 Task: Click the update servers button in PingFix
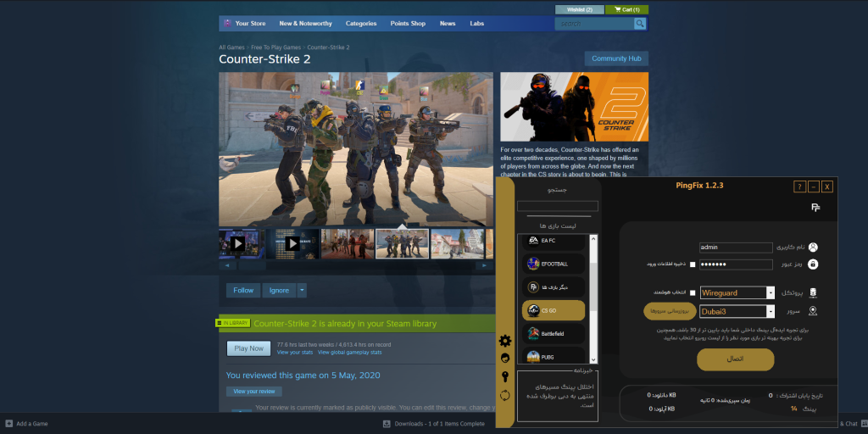tap(670, 311)
